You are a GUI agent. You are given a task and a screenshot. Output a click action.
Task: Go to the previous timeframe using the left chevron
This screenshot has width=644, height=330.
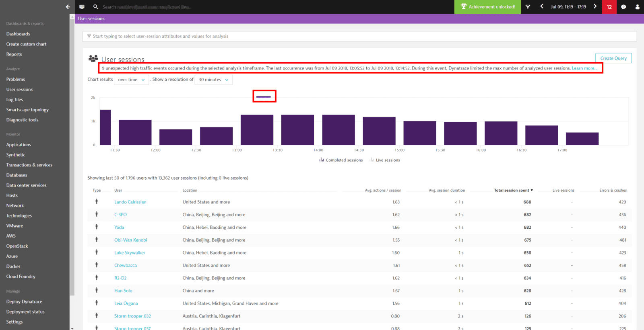542,6
